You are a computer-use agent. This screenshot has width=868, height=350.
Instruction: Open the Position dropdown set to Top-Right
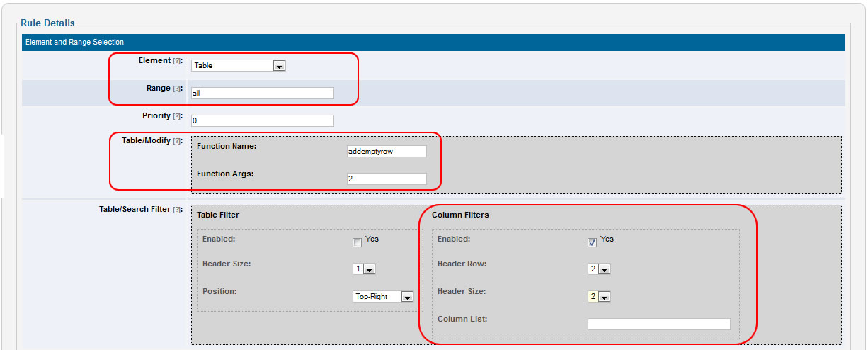tap(383, 297)
